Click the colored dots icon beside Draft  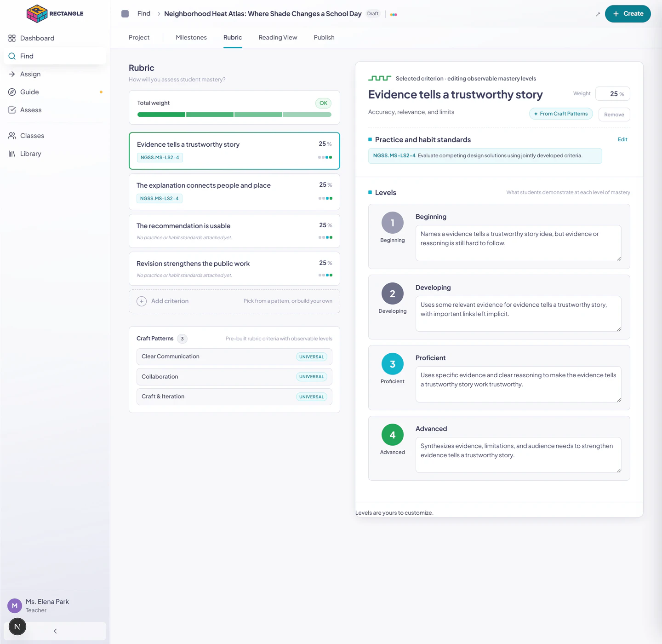394,15
